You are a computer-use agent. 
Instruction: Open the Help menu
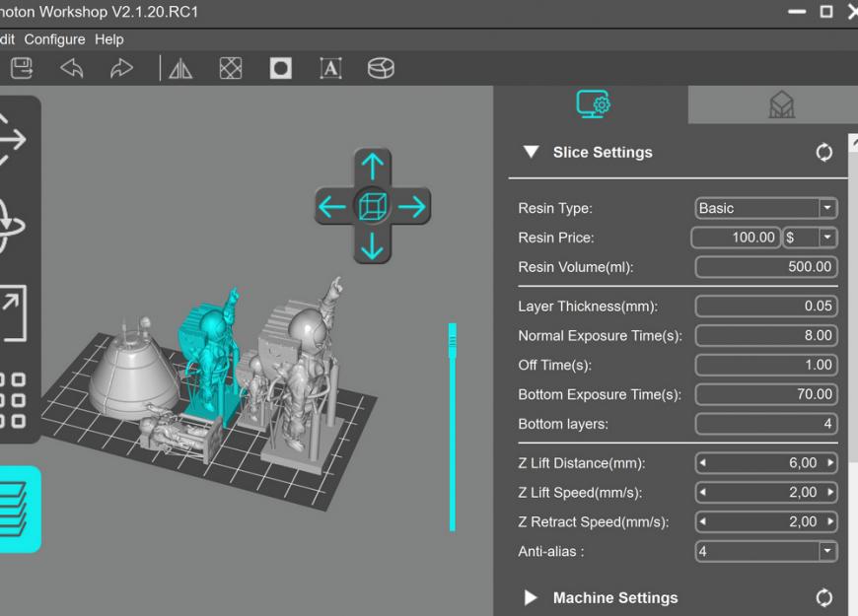point(108,39)
